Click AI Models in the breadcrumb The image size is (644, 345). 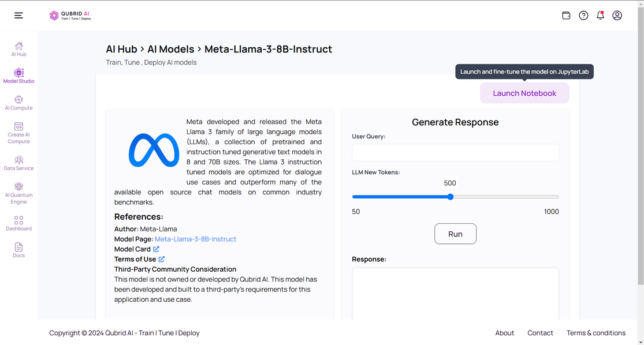(171, 49)
